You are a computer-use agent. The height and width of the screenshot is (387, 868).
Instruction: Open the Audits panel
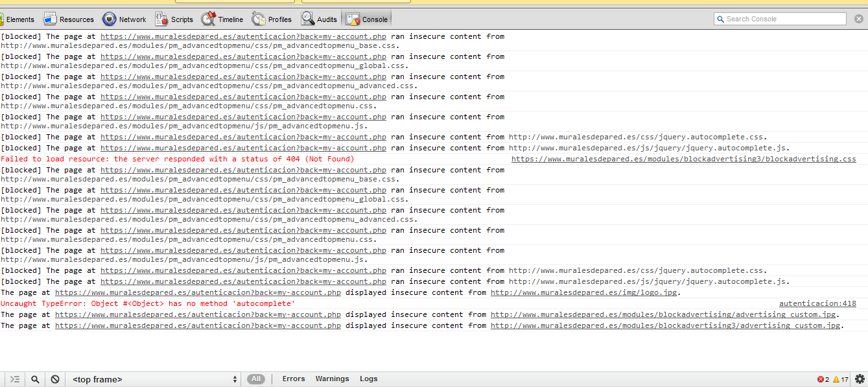[x=320, y=19]
